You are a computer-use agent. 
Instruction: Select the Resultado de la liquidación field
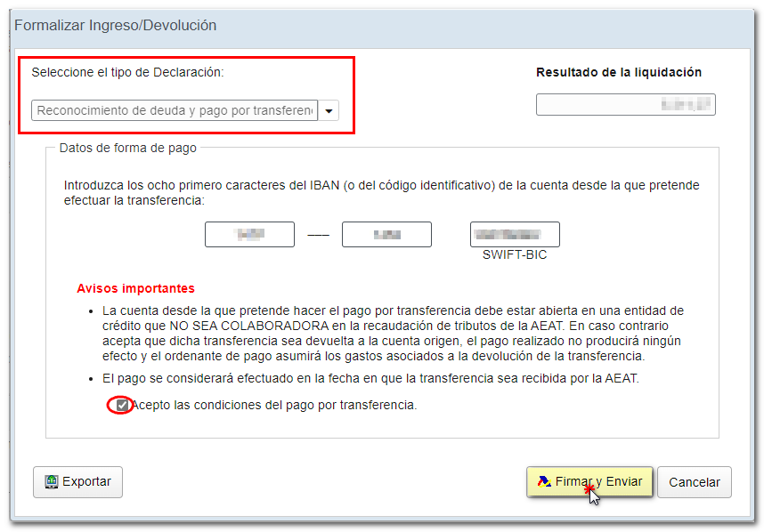[625, 105]
